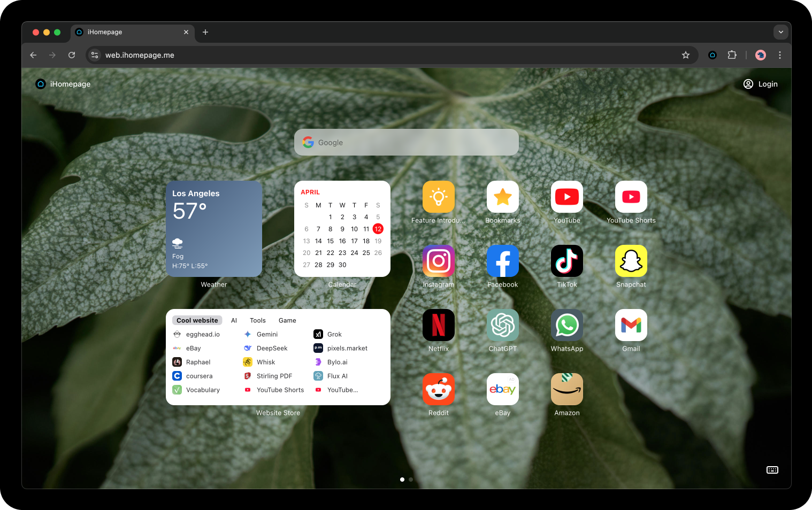Launch the Reddit app icon
Screen dimensions: 812x510
(x=439, y=389)
